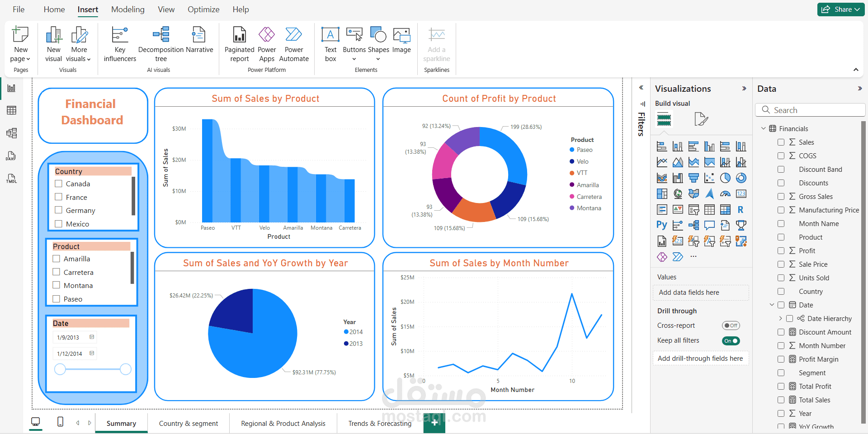This screenshot has height=434, width=868.
Task: Disable the Keep all filters toggle
Action: point(731,340)
